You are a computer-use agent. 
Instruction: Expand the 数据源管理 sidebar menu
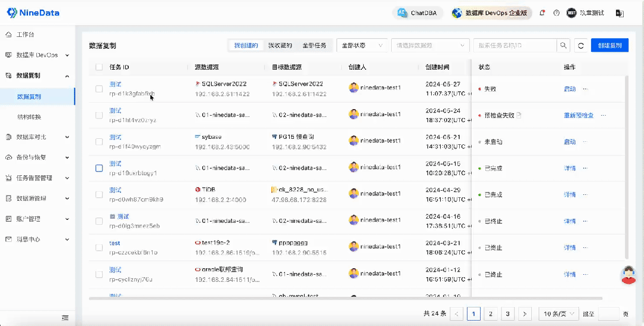(x=37, y=198)
